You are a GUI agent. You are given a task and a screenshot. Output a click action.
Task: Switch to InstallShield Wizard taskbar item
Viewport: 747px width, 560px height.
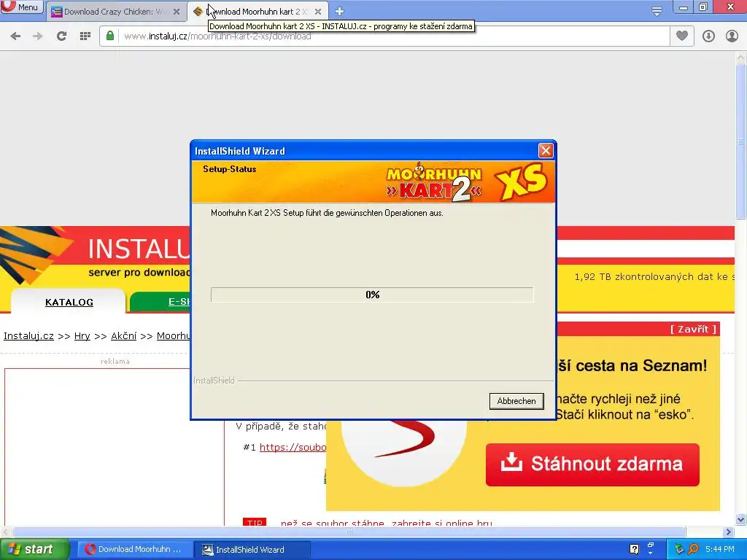252,549
